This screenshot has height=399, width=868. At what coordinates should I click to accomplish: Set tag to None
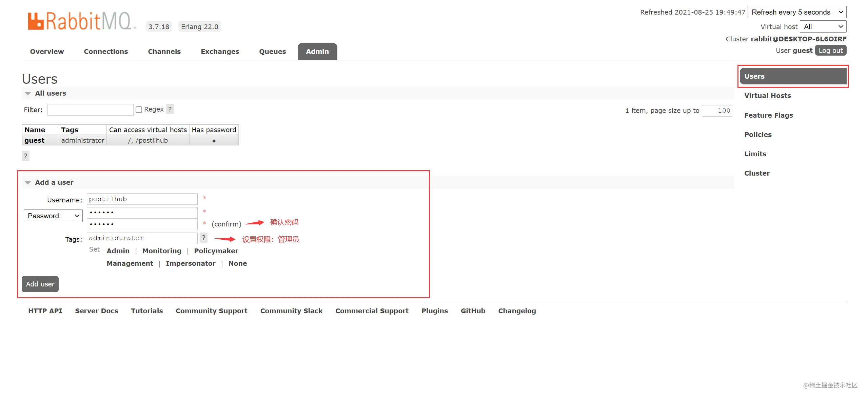(x=237, y=263)
